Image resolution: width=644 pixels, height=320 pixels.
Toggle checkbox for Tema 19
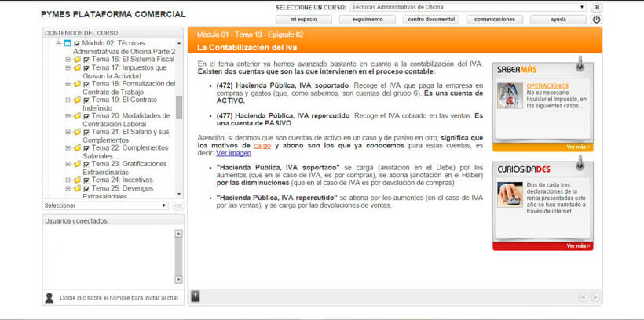(x=86, y=100)
